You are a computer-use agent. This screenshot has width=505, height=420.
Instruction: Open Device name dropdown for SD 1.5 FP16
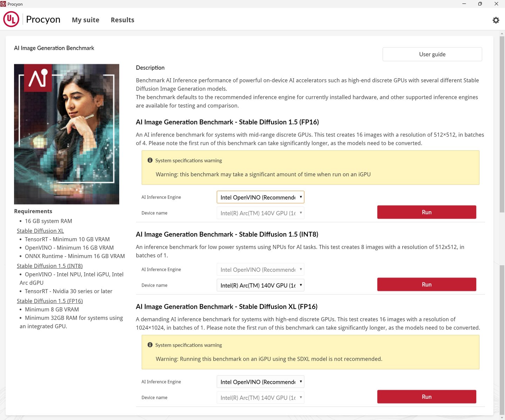point(260,213)
